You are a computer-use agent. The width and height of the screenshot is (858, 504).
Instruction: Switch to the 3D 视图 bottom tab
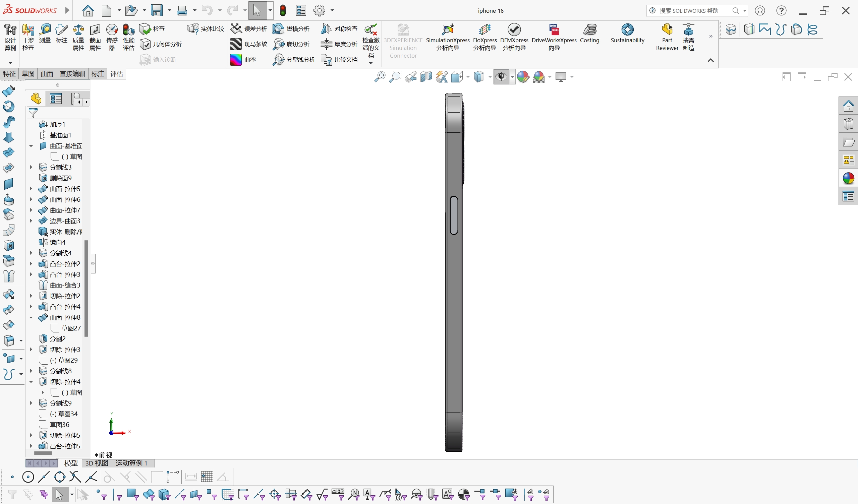(97, 463)
